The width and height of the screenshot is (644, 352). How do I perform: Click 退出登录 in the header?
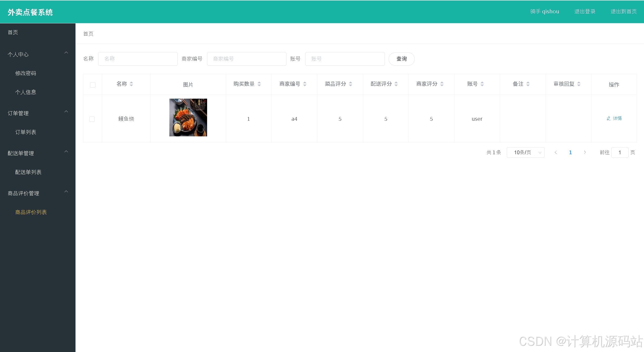click(x=585, y=12)
